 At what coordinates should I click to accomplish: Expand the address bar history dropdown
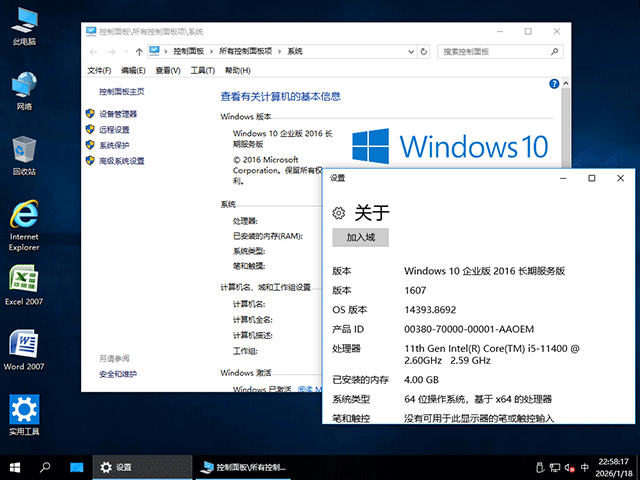[x=411, y=52]
